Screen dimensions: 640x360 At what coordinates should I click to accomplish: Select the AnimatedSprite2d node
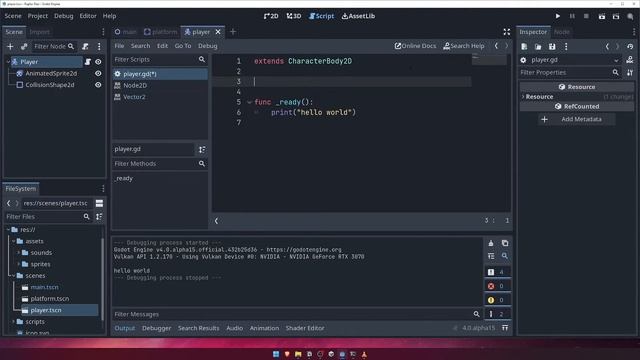coord(51,73)
